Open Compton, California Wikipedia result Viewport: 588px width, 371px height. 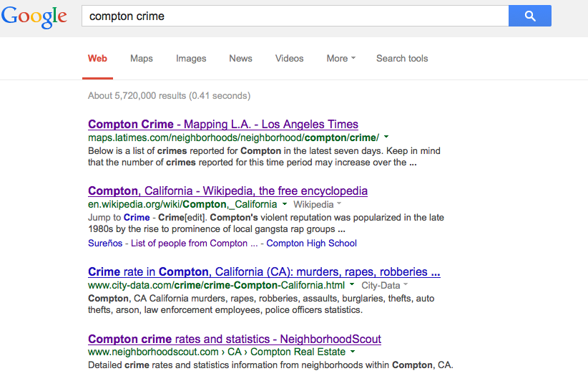227,191
